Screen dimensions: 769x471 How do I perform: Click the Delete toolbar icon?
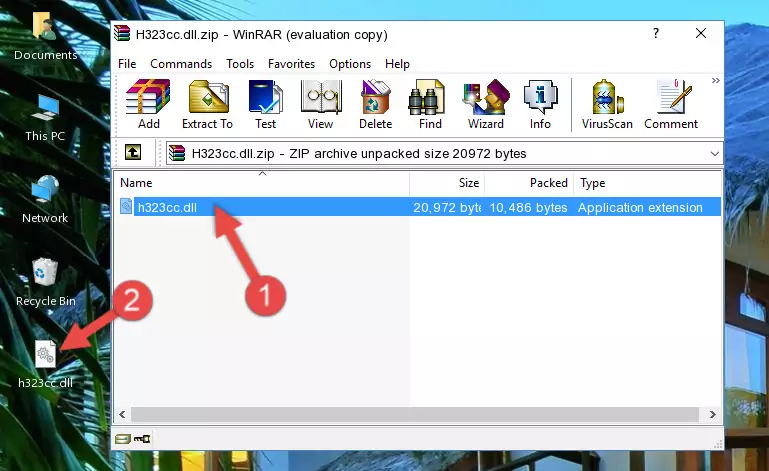(x=375, y=105)
